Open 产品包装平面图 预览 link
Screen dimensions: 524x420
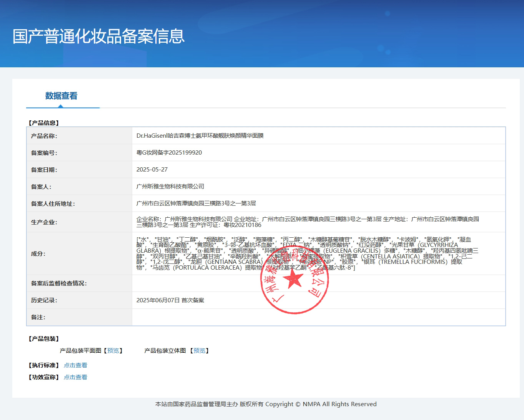pos(113,351)
